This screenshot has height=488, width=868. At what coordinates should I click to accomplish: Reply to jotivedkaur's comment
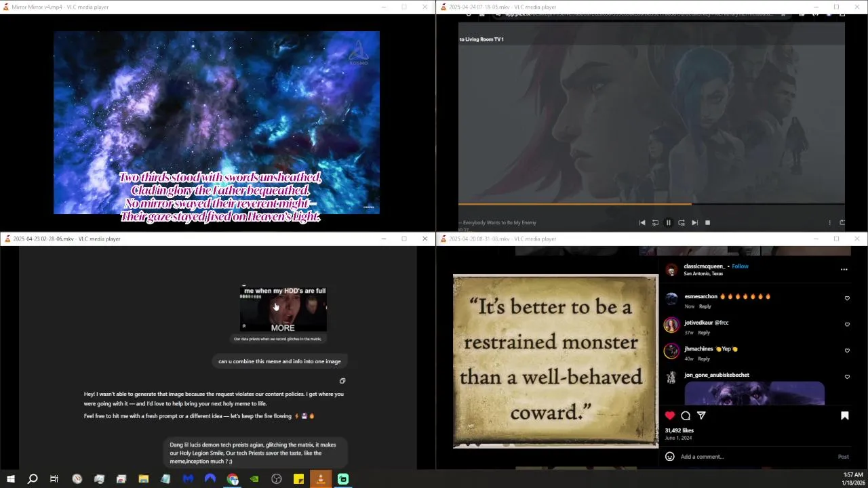tap(704, 333)
